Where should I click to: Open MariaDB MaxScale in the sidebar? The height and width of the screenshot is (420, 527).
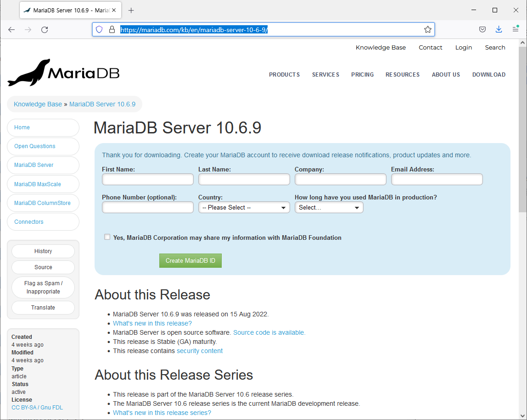(43, 184)
